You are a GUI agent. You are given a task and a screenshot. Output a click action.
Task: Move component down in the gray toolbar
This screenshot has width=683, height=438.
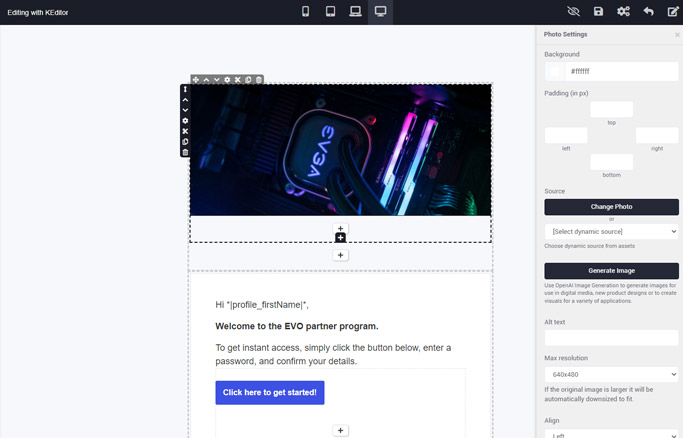point(216,80)
